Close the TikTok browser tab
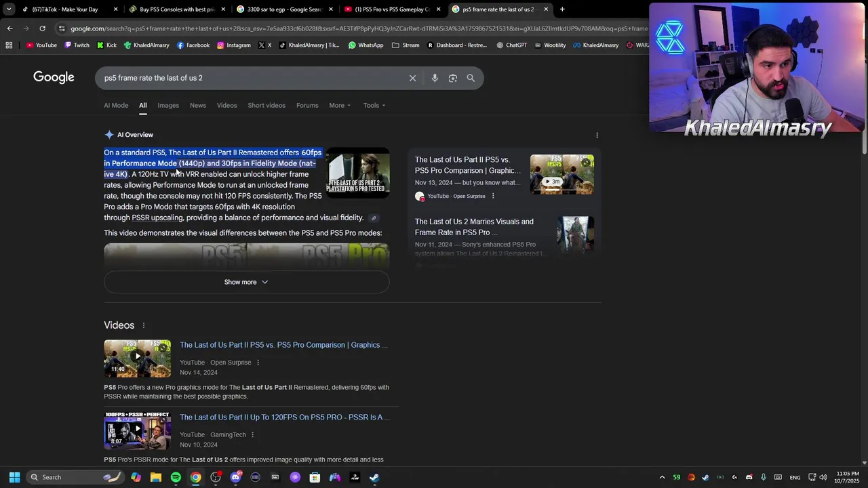The image size is (868, 488). 115,9
